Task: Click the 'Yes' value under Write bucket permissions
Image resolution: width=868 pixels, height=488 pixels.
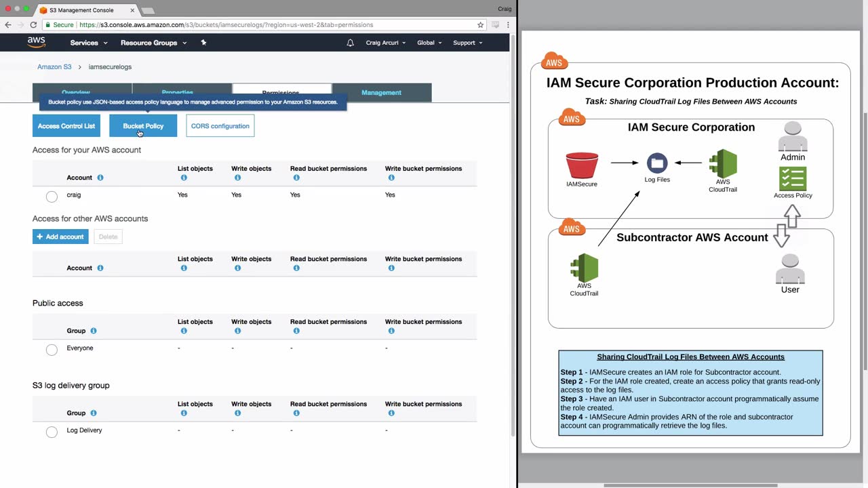Action: (x=390, y=195)
